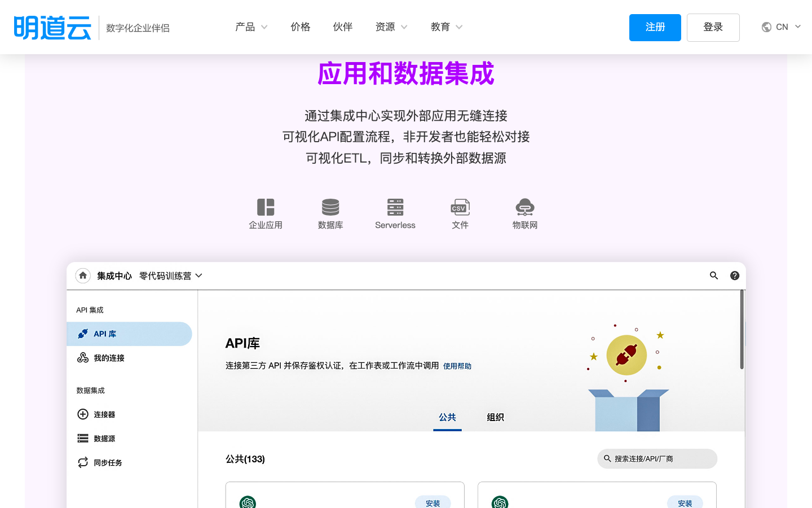Expand the CN language dropdown
The image size is (812, 508).
(782, 27)
